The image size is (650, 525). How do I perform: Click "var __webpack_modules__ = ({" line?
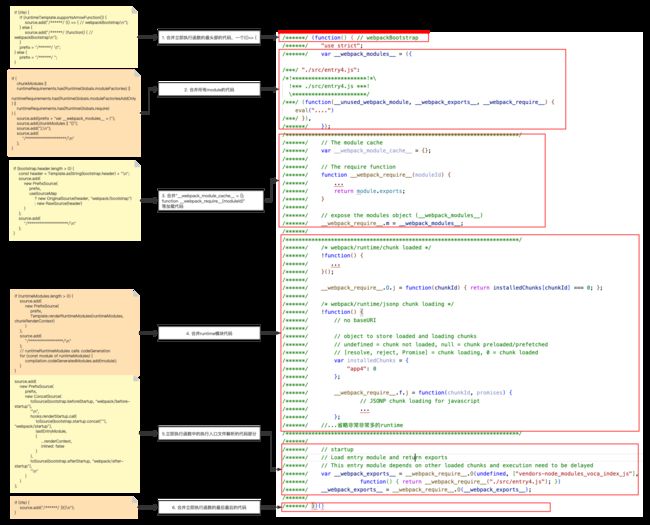[x=366, y=54]
